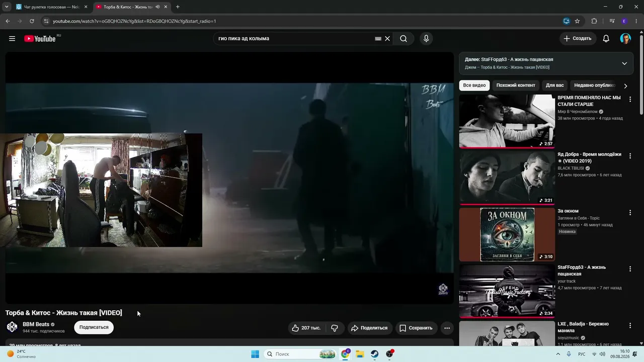The height and width of the screenshot is (362, 644).
Task: Open File Explorer from the taskbar
Action: (x=360, y=354)
